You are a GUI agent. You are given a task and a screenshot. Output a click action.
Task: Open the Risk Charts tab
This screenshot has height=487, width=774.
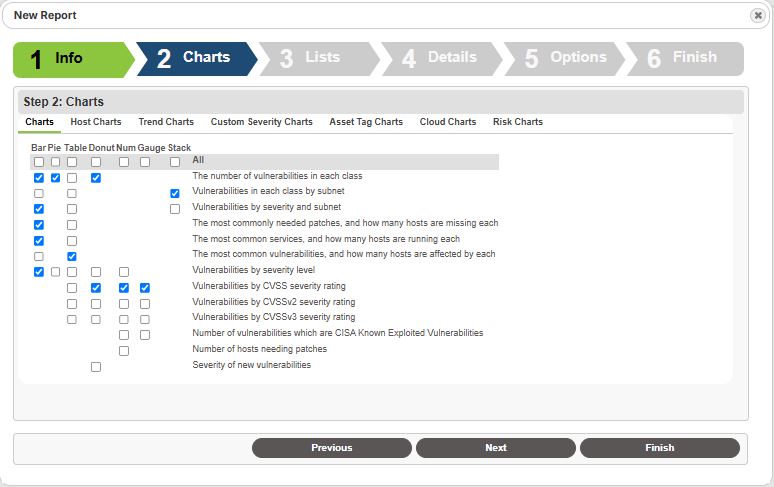pos(518,122)
